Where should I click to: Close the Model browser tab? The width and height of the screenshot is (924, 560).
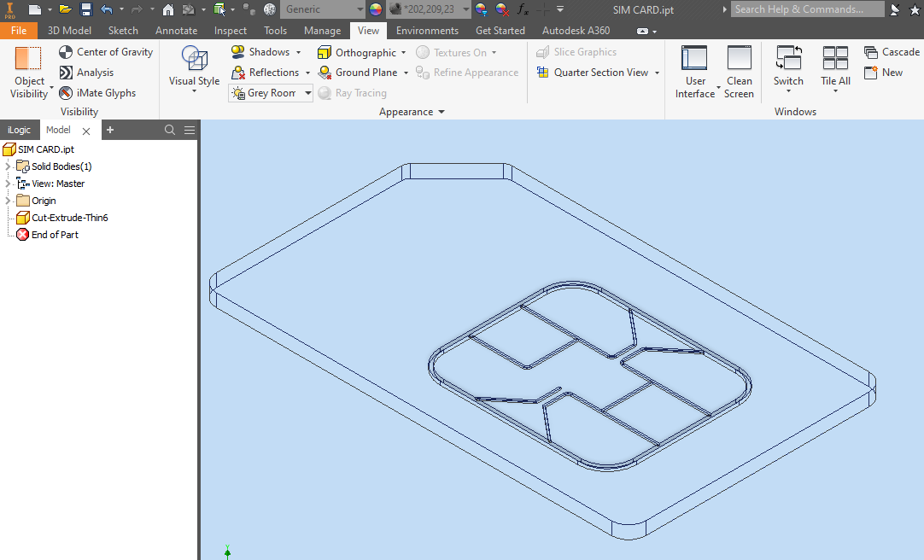tap(86, 131)
